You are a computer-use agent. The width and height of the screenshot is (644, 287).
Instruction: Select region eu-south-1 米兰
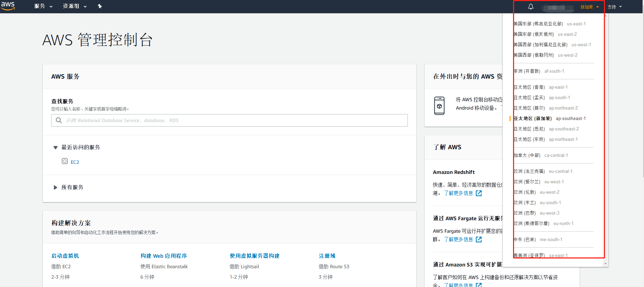pyautogui.click(x=537, y=203)
